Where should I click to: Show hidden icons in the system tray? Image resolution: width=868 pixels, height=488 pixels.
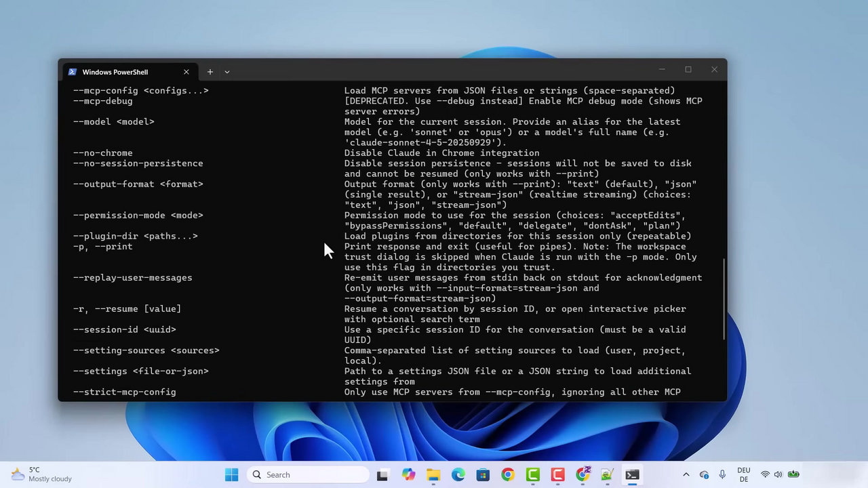click(686, 474)
